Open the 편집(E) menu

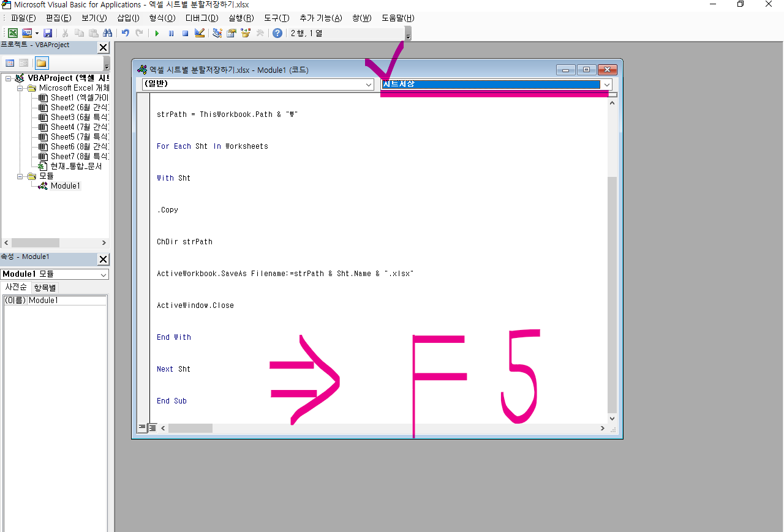click(x=58, y=18)
